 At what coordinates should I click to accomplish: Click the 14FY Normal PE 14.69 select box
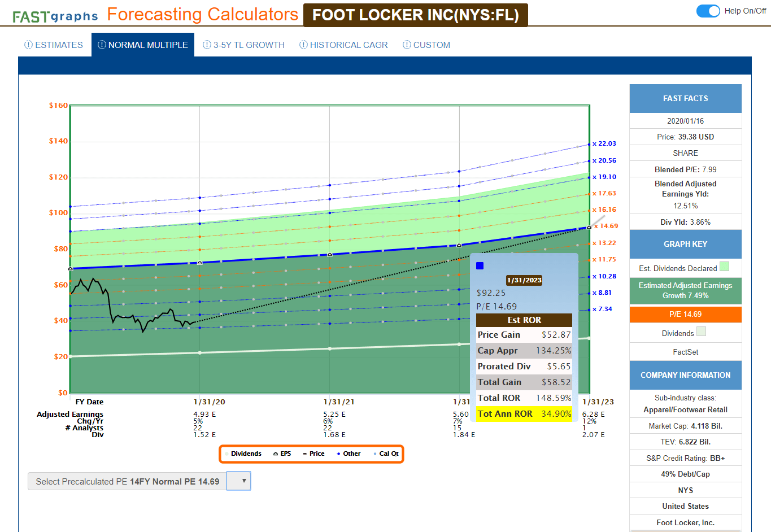tap(139, 481)
